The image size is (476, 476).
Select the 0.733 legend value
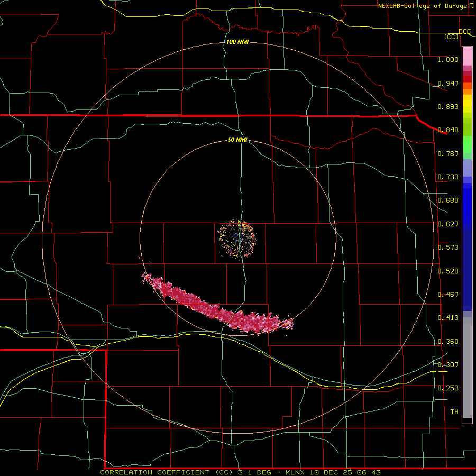[x=448, y=177]
